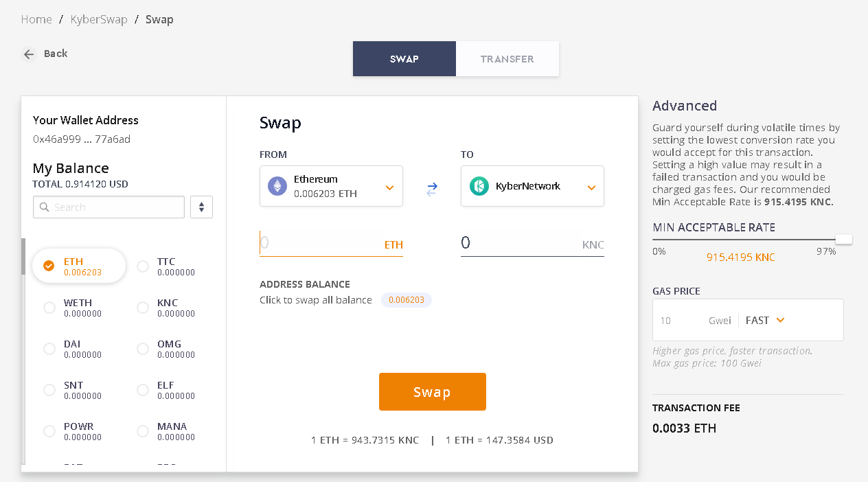Click the WETH token circle icon
The width and height of the screenshot is (868, 482).
tap(49, 308)
